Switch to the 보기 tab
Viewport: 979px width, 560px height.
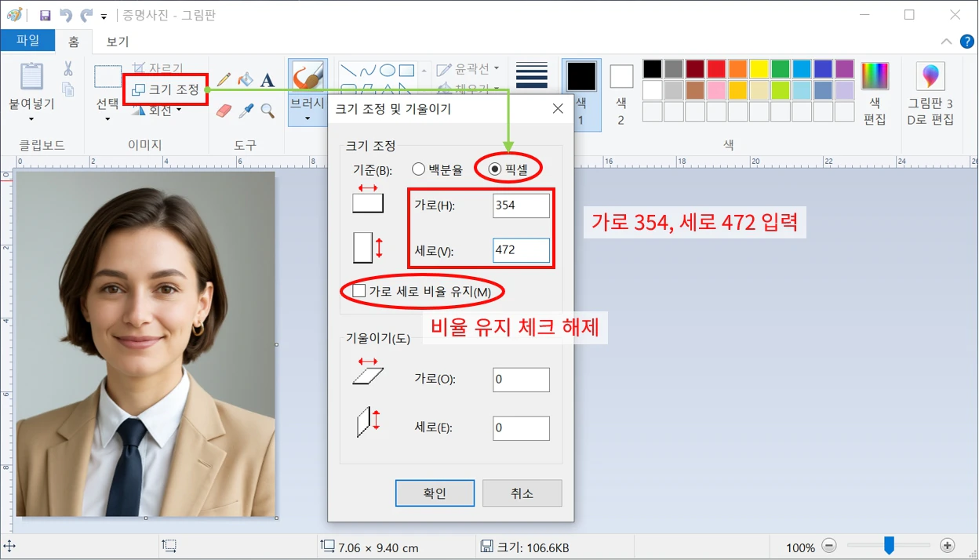(116, 42)
